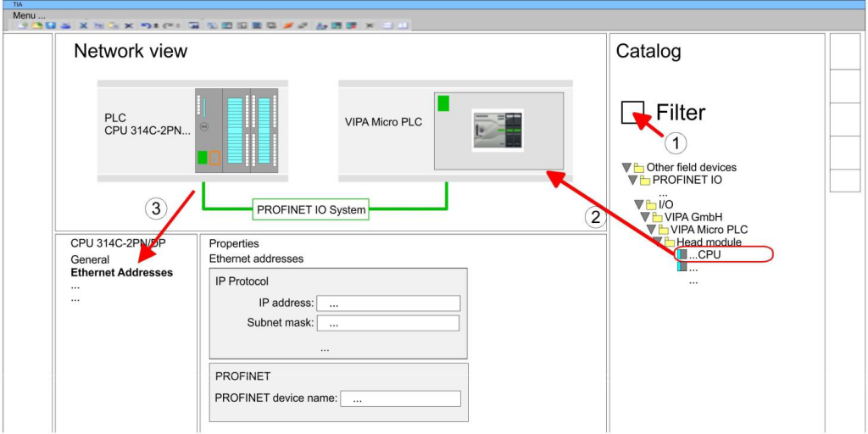
Task: Select the cyan module entry below ...CPU
Action: click(x=682, y=267)
